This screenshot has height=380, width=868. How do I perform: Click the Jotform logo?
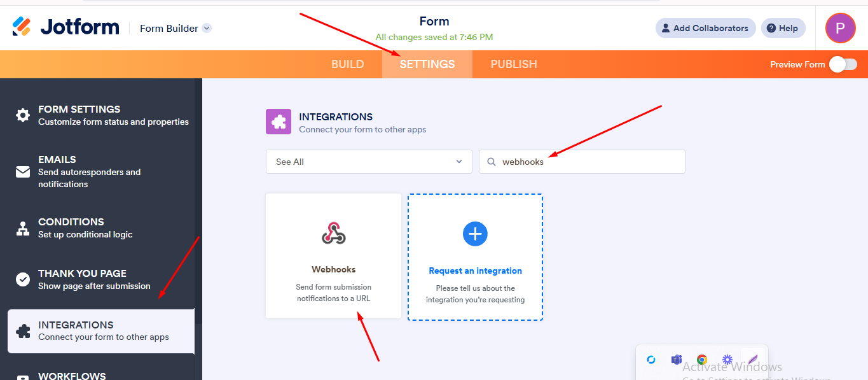[x=65, y=27]
